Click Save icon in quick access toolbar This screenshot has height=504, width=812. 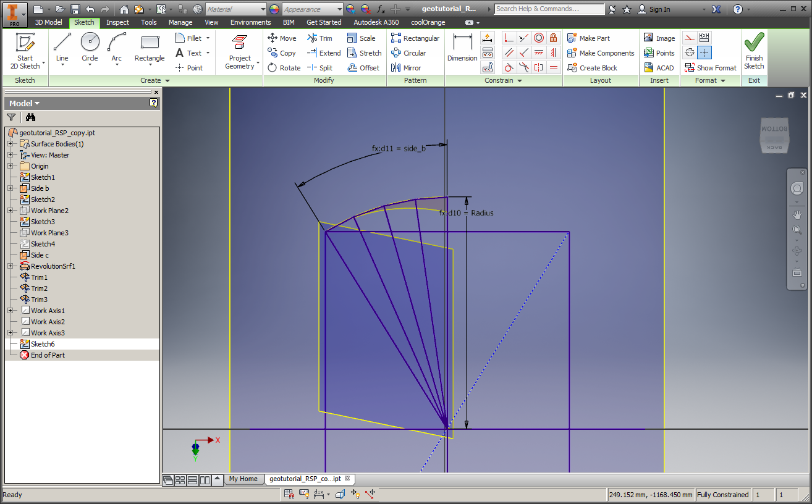(x=75, y=9)
